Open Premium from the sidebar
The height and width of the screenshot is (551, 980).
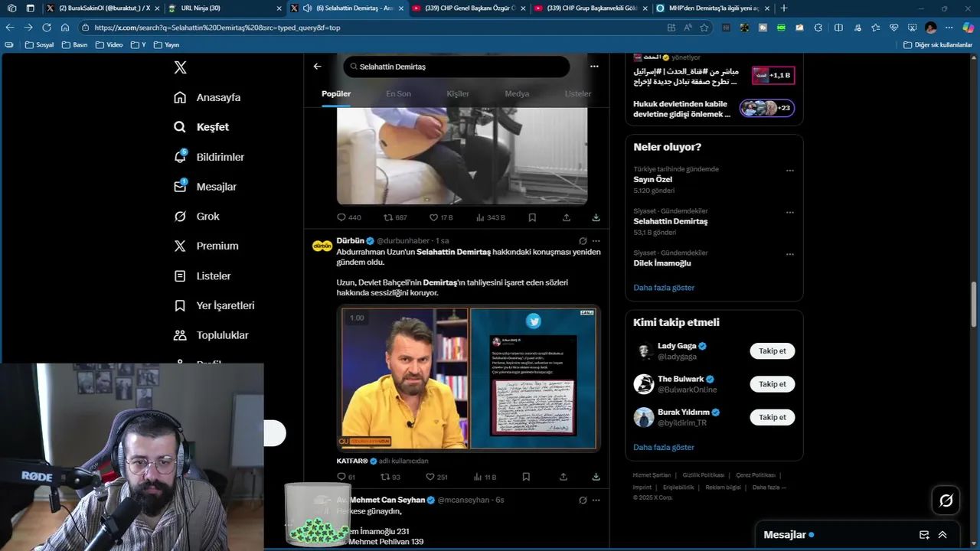tap(206, 246)
